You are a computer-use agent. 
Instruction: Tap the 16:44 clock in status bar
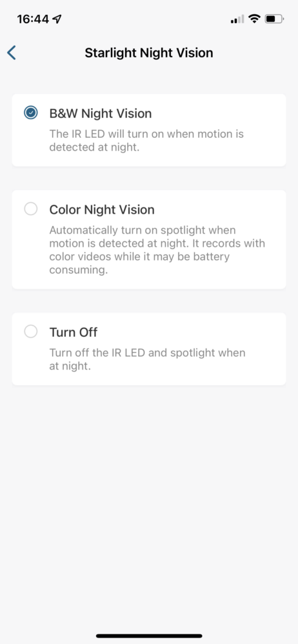coord(33,19)
